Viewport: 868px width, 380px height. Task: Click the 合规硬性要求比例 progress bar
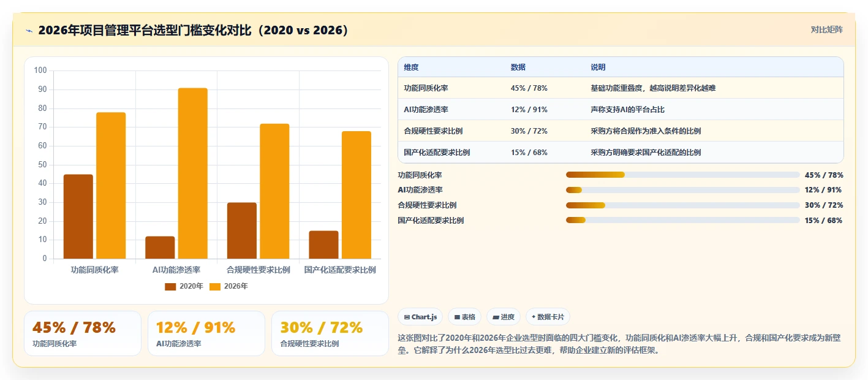(x=683, y=205)
